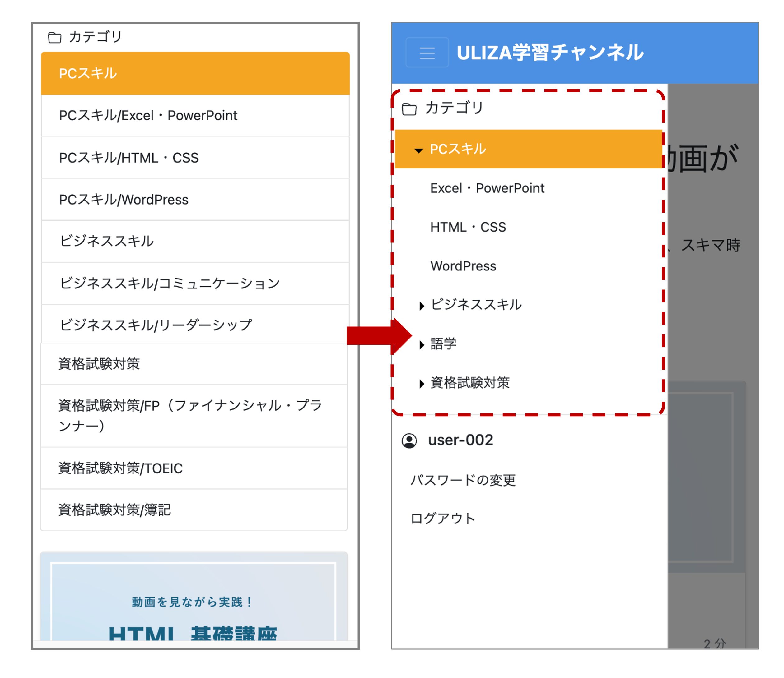Viewport: 784px width, 678px height.
Task: Expand the 語学 category arrow
Action: pos(422,345)
